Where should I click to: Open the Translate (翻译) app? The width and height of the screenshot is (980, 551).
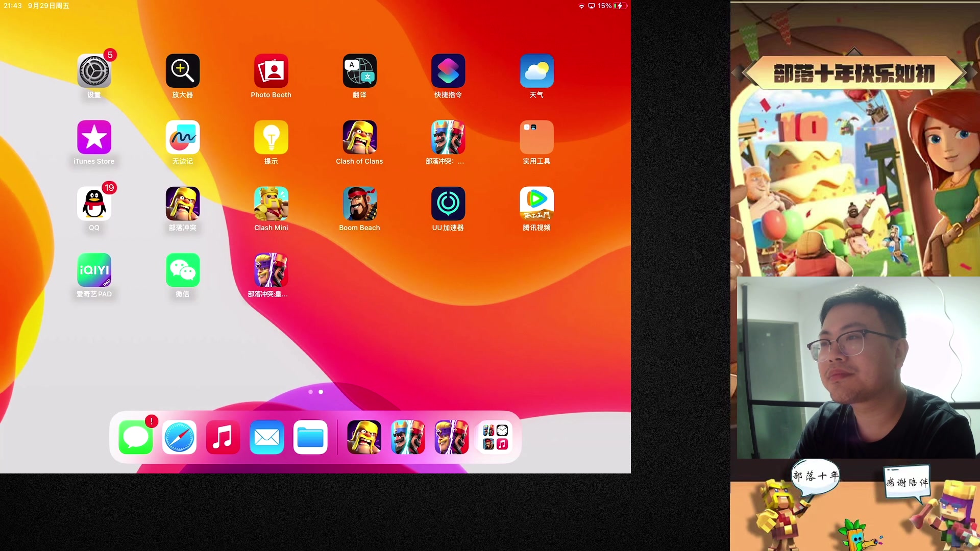pos(359,70)
